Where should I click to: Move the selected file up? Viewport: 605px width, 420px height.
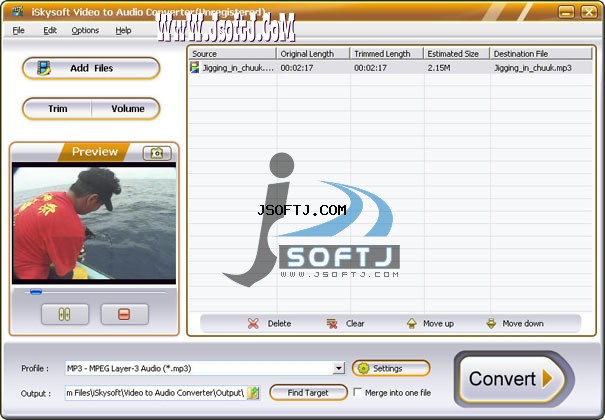click(x=430, y=324)
